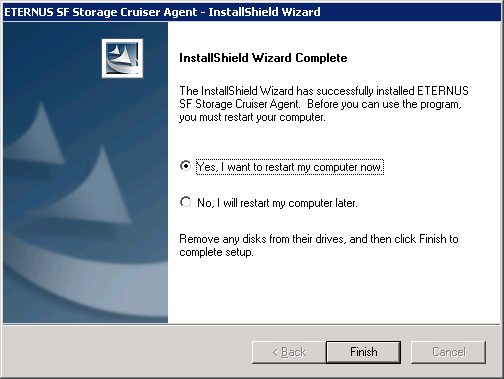Click Finish to complete setup

click(x=363, y=352)
